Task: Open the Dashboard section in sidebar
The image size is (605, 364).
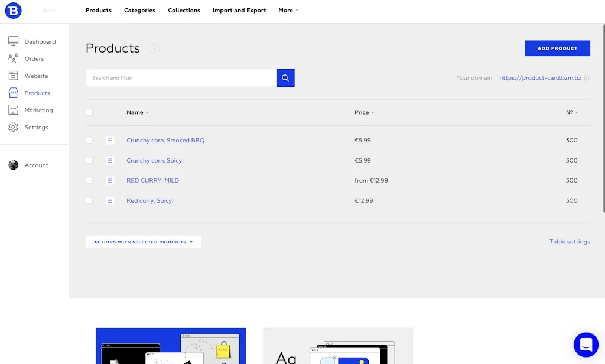Action: click(40, 41)
